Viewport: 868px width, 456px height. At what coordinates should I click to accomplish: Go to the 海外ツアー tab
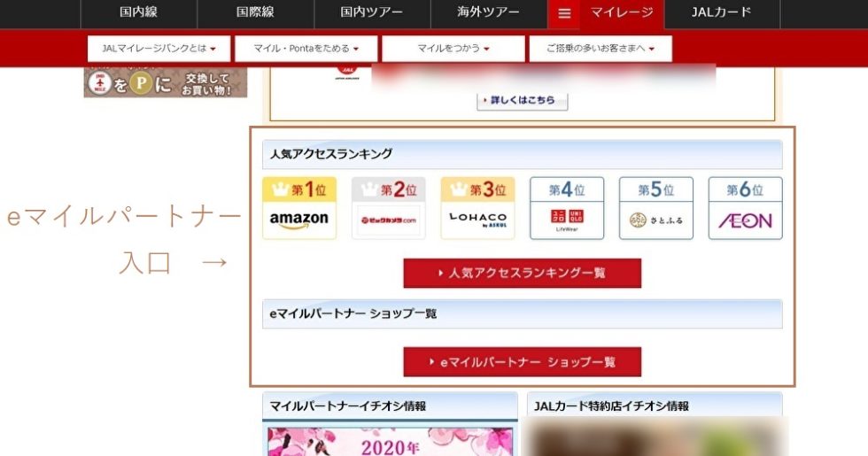click(489, 12)
